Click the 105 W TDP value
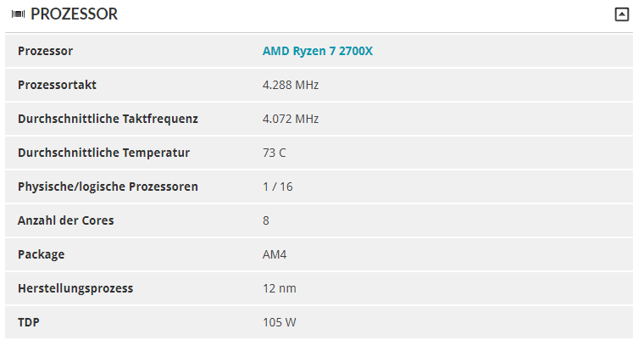The width and height of the screenshot is (644, 340). point(280,322)
